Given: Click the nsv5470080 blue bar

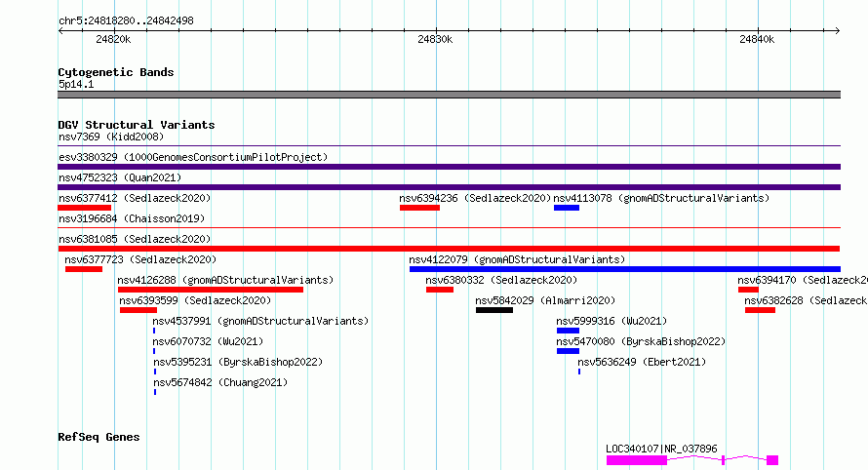Looking at the screenshot, I should point(568,351).
